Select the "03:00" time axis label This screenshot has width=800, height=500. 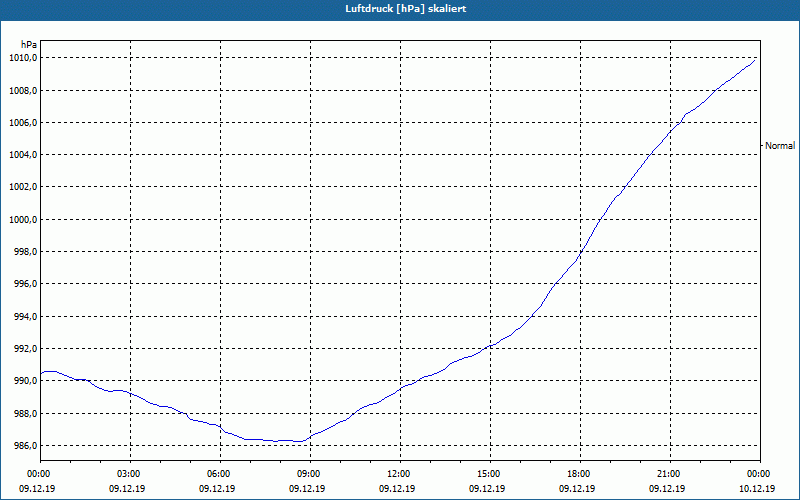point(131,474)
